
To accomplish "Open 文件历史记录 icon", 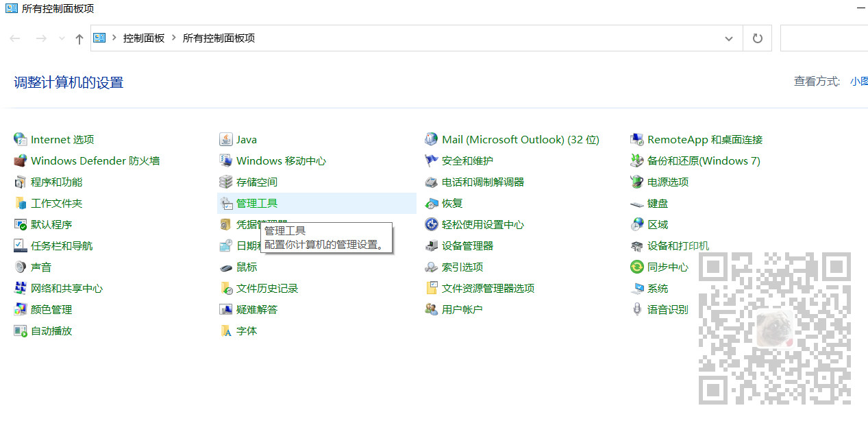I will tap(225, 288).
